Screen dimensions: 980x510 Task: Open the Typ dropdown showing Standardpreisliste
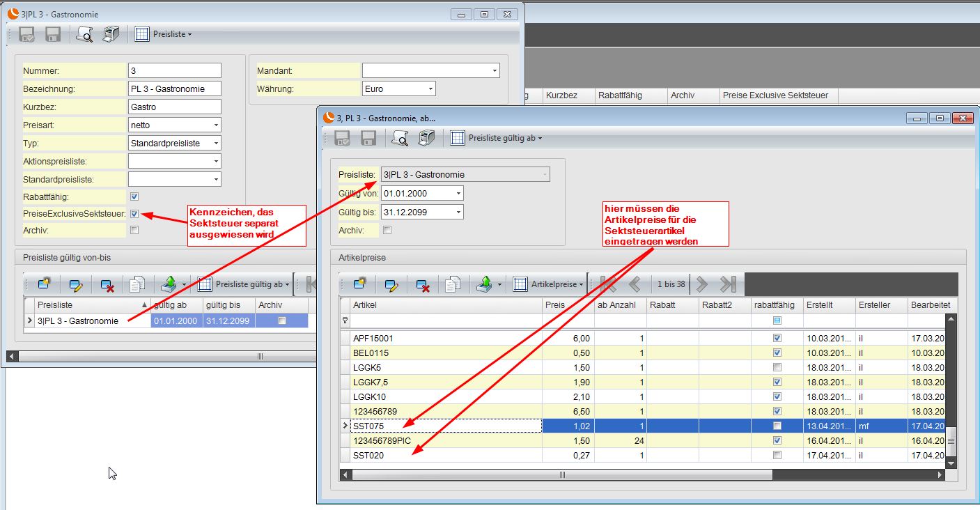(x=217, y=144)
